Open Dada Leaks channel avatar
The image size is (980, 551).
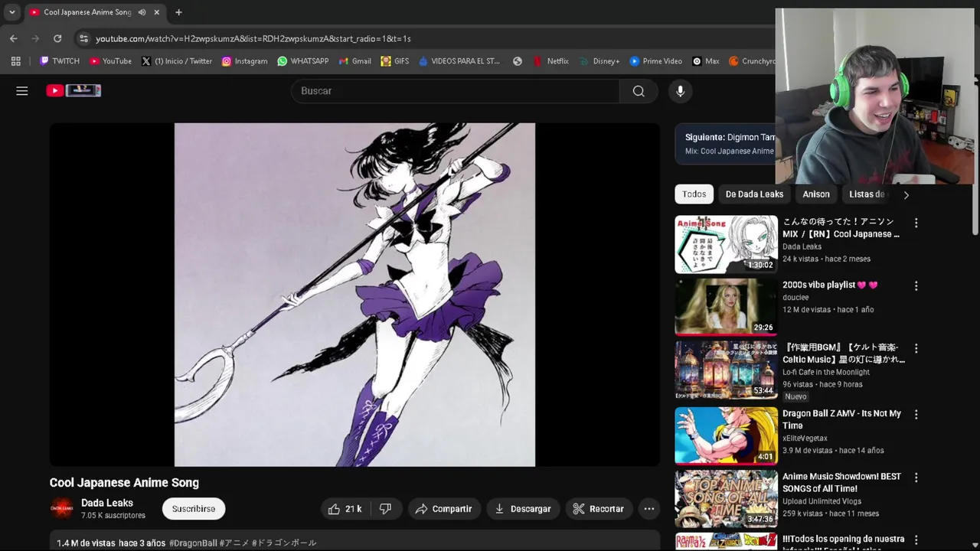click(x=62, y=508)
